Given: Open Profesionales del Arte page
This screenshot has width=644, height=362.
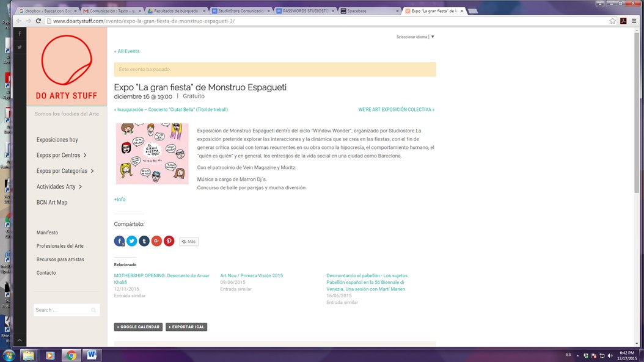Looking at the screenshot, I should (x=60, y=246).
